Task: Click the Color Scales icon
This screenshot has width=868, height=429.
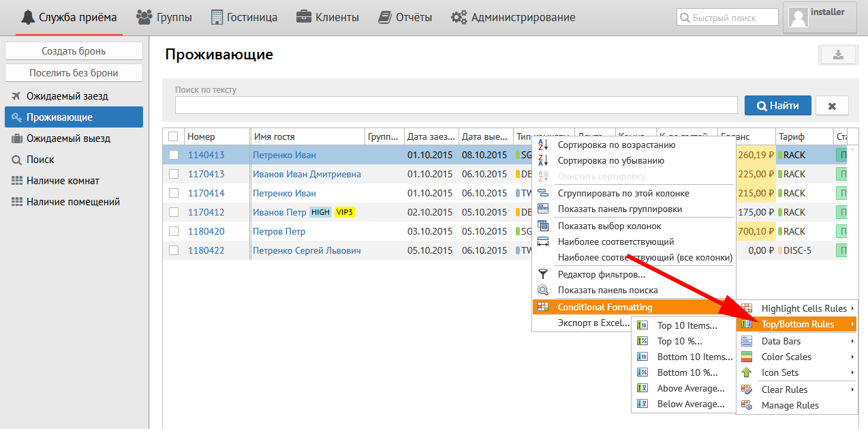Action: 747,357
